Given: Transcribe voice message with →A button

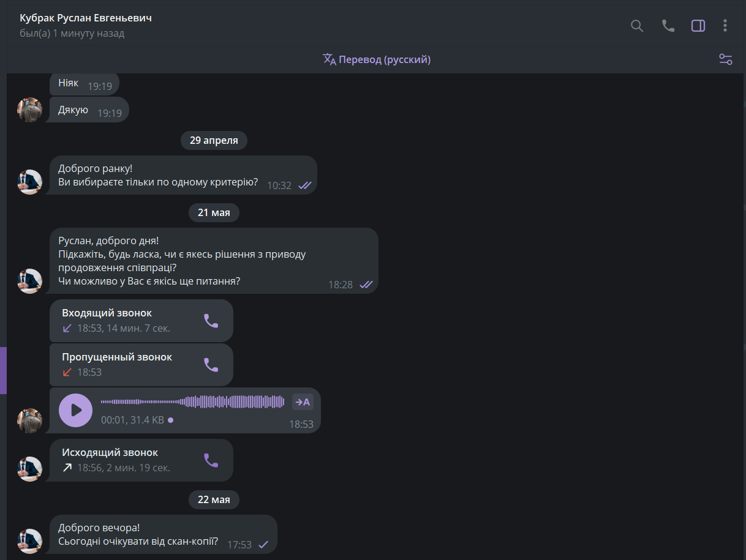Looking at the screenshot, I should click(x=303, y=401).
